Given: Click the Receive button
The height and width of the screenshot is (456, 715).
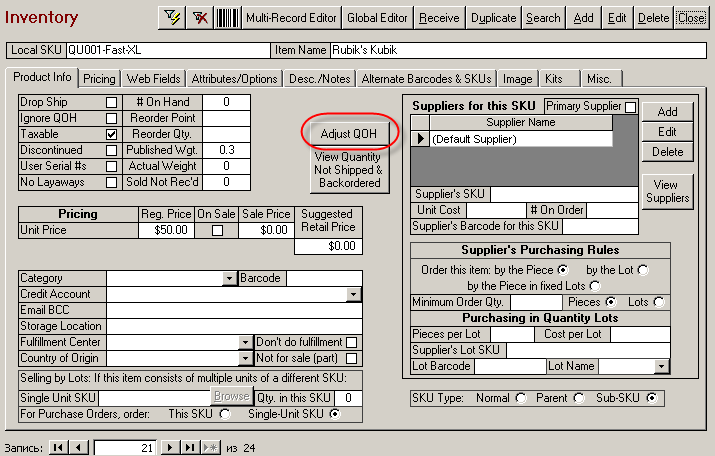Looking at the screenshot, I should 439,18.
